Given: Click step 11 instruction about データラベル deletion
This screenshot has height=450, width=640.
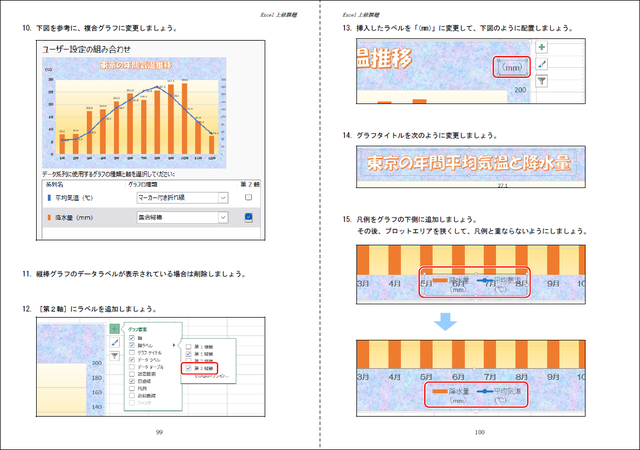Looking at the screenshot, I should tap(141, 274).
